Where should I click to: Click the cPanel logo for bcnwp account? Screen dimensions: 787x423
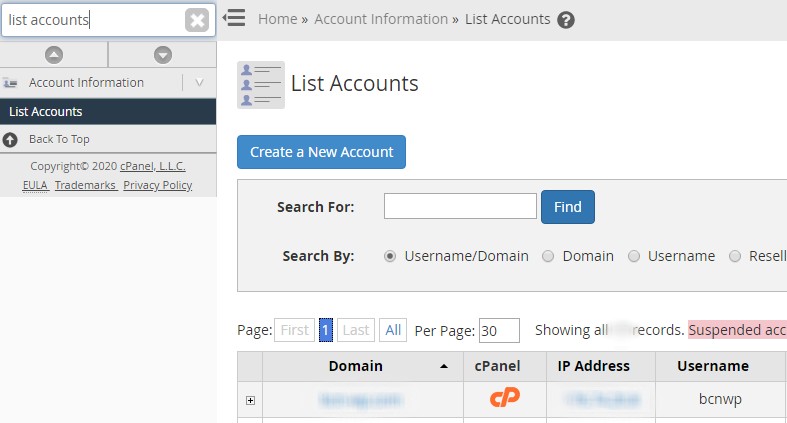(505, 399)
